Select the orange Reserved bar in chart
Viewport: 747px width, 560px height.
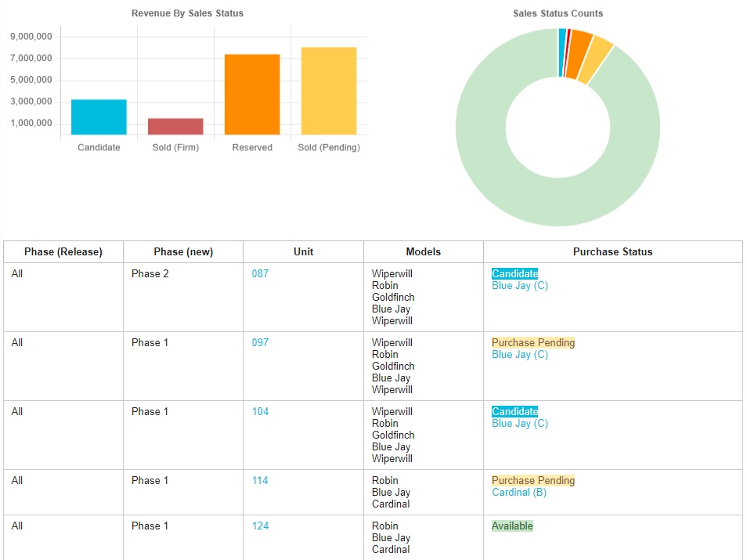pos(252,94)
